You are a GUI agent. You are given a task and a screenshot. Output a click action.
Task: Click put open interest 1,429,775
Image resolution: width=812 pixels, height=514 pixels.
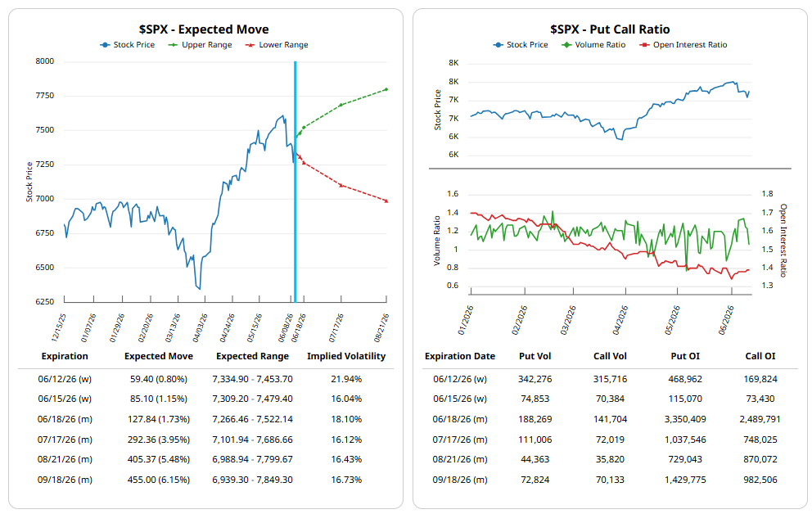click(685, 480)
